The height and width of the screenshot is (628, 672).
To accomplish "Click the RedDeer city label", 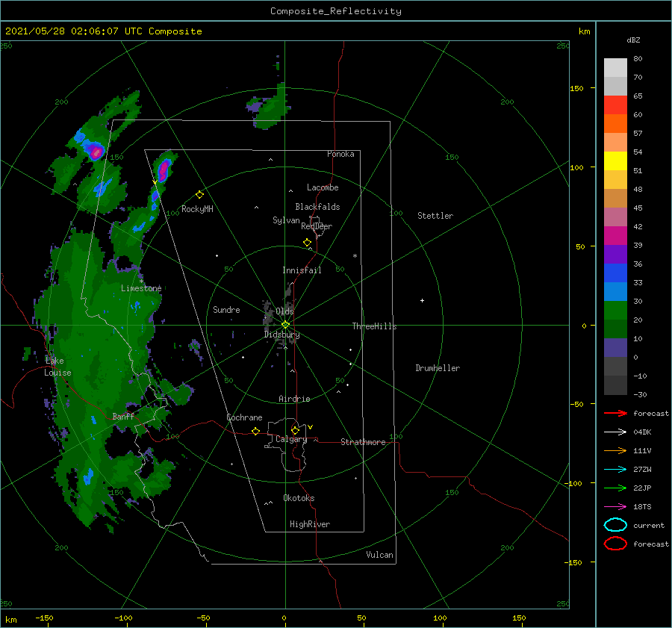I will 317,226.
